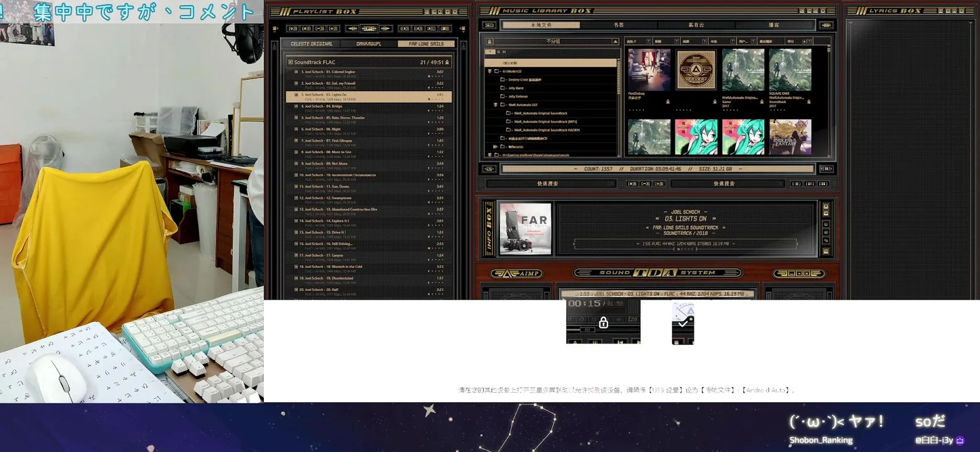Open the 私有云 library tab
980x452 pixels.
(696, 25)
